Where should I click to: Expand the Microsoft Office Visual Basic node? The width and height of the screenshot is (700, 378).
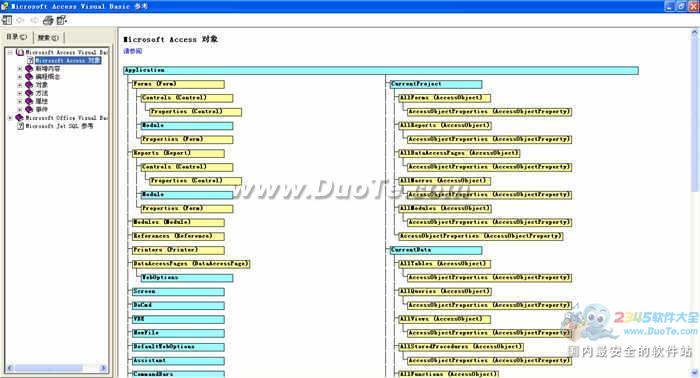tap(10, 118)
